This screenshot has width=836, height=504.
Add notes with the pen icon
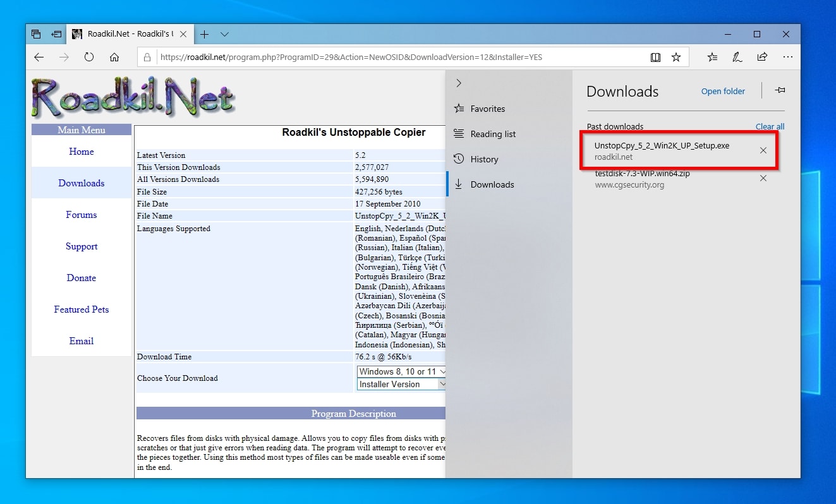point(737,57)
